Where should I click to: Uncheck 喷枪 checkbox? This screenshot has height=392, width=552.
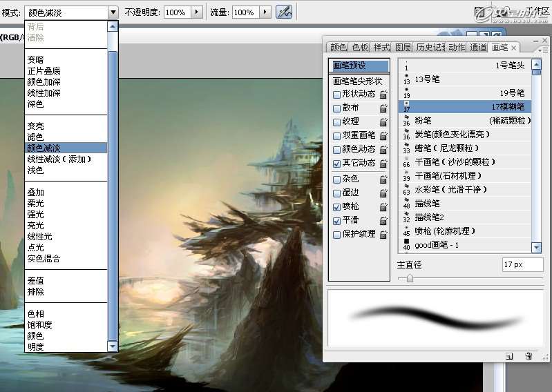pyautogui.click(x=336, y=207)
